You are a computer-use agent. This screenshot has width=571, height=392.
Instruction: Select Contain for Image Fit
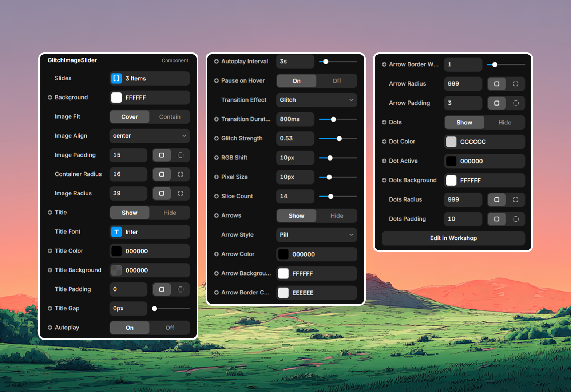tap(170, 117)
